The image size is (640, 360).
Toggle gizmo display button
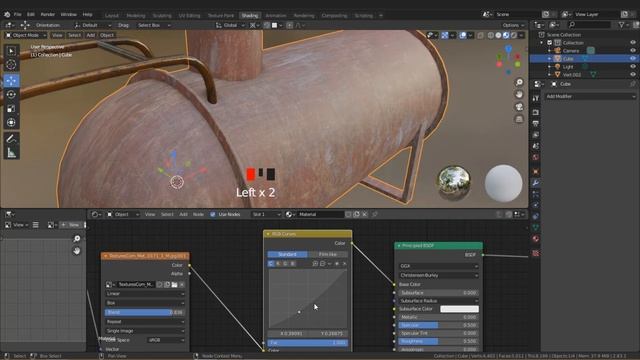[444, 36]
